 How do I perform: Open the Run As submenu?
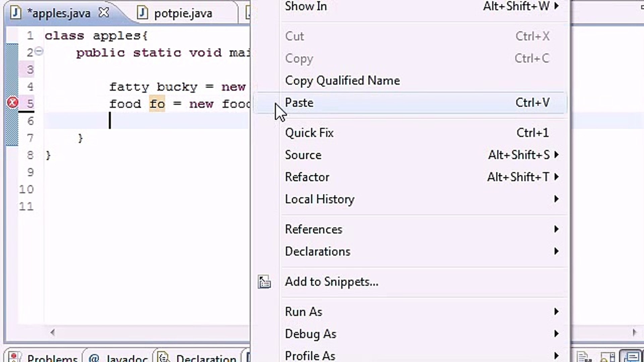click(304, 312)
